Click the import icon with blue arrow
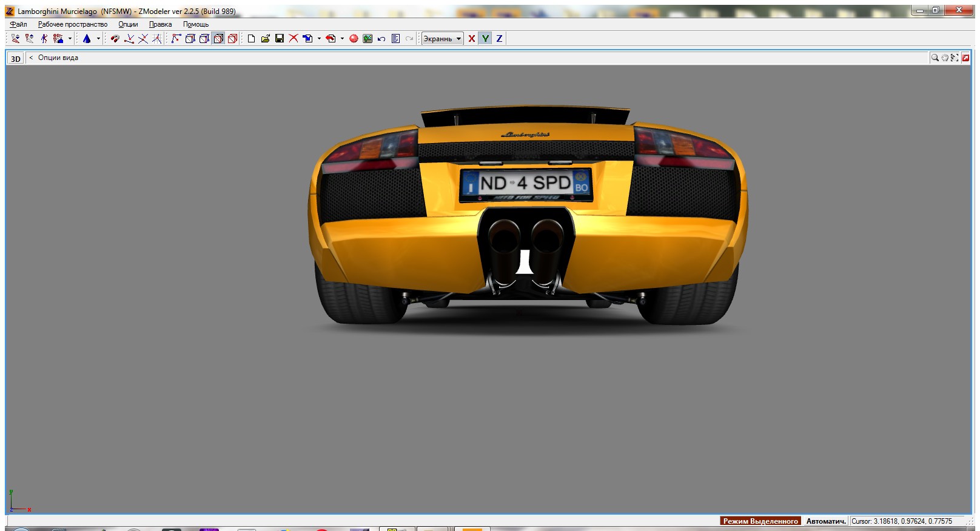980x531 pixels. click(x=307, y=38)
